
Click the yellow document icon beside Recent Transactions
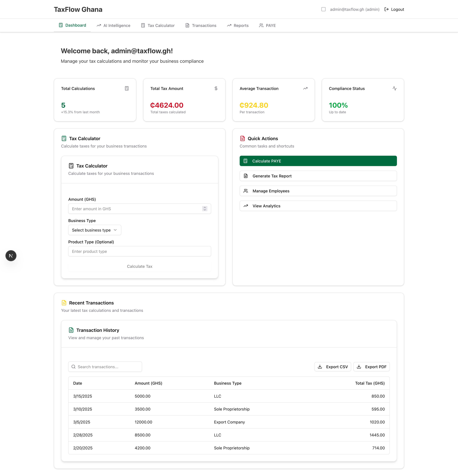click(64, 303)
